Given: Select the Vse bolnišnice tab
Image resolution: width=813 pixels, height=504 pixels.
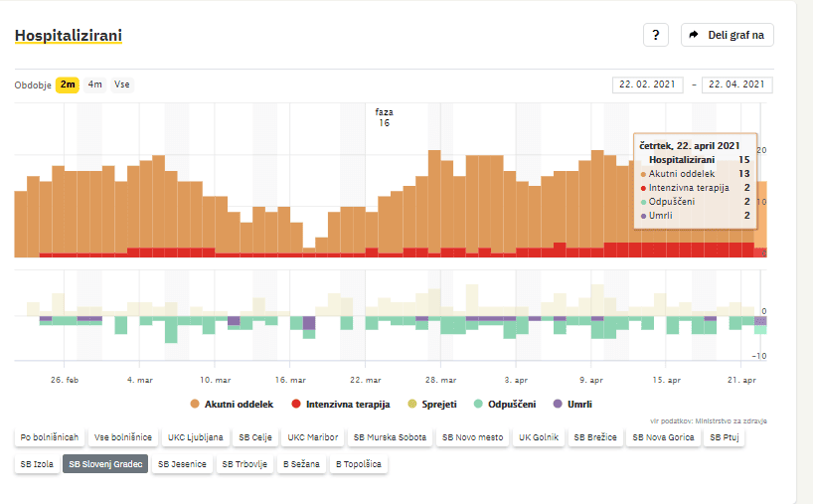Looking at the screenshot, I should 123,437.
